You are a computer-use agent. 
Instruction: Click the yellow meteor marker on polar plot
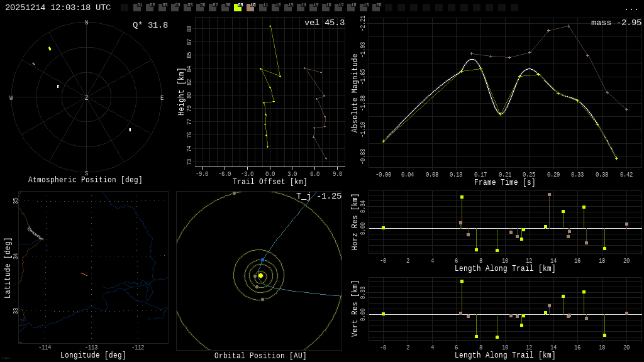click(x=50, y=49)
